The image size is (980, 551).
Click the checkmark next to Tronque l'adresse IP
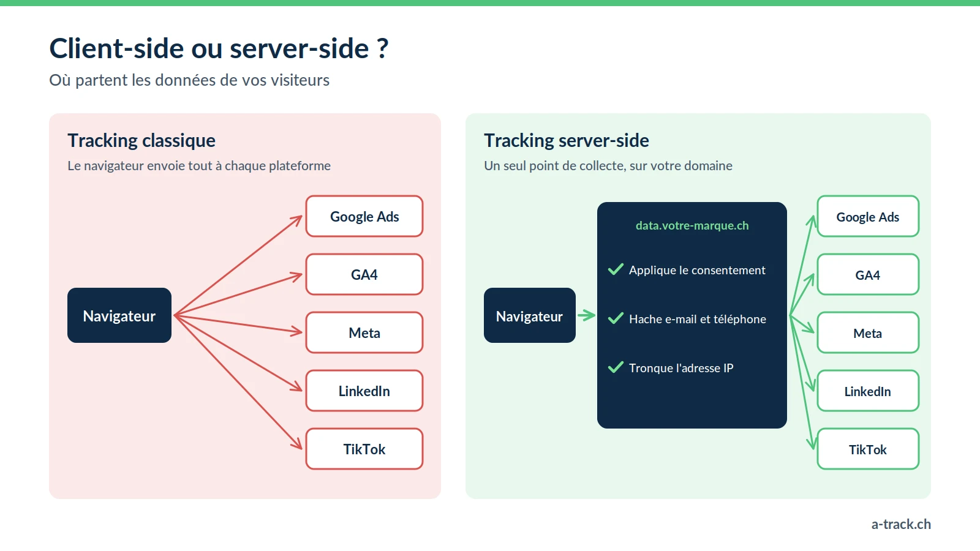click(x=616, y=367)
